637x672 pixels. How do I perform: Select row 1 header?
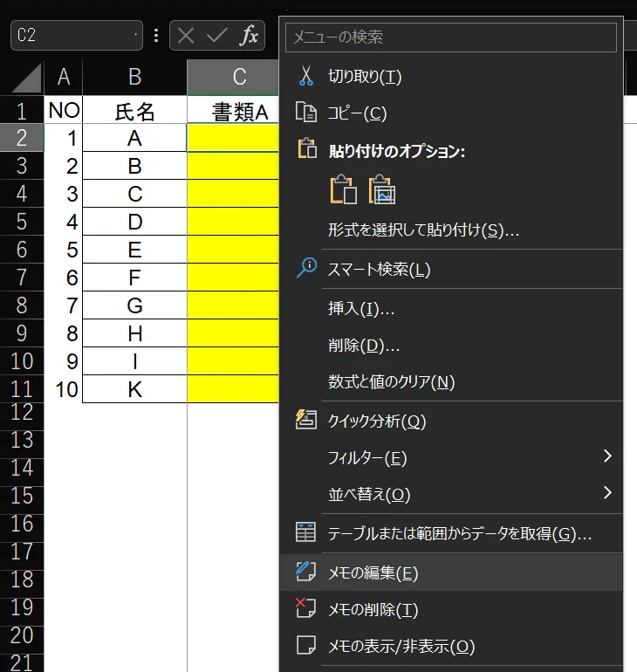[22, 110]
